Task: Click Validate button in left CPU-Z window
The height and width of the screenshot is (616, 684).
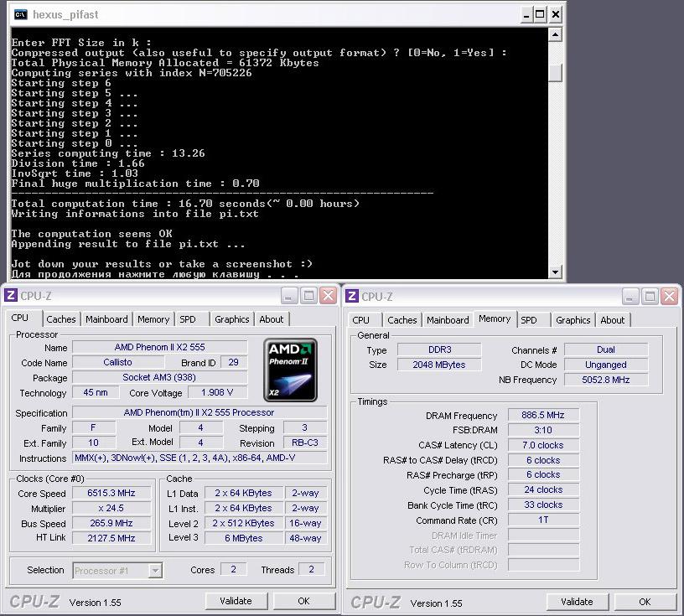Action: click(236, 601)
